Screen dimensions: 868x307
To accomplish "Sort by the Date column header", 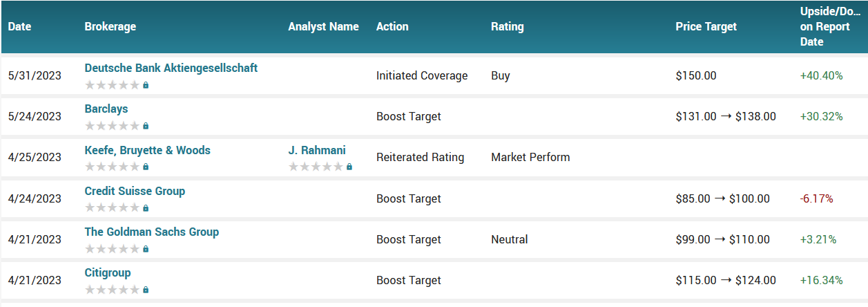I will (x=20, y=27).
